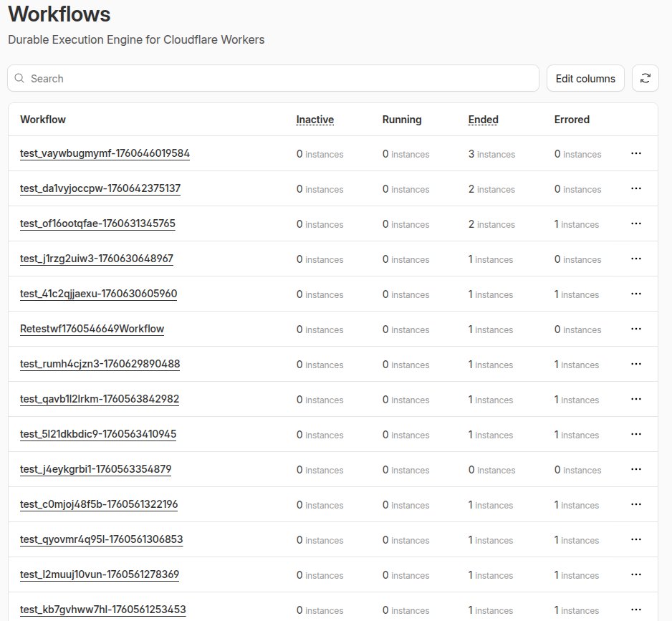The width and height of the screenshot is (672, 621).
Task: Open actions menu for test_rumh4cjzn3-1760629890488
Action: click(636, 365)
